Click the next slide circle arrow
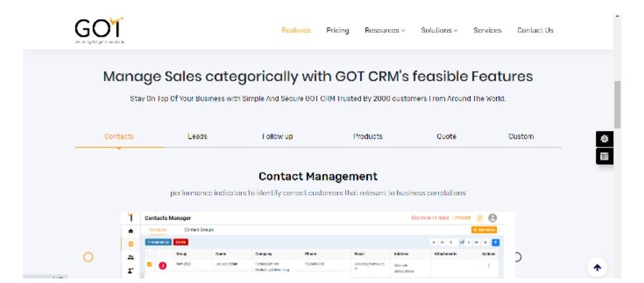The width and height of the screenshot is (644, 283). tap(517, 257)
